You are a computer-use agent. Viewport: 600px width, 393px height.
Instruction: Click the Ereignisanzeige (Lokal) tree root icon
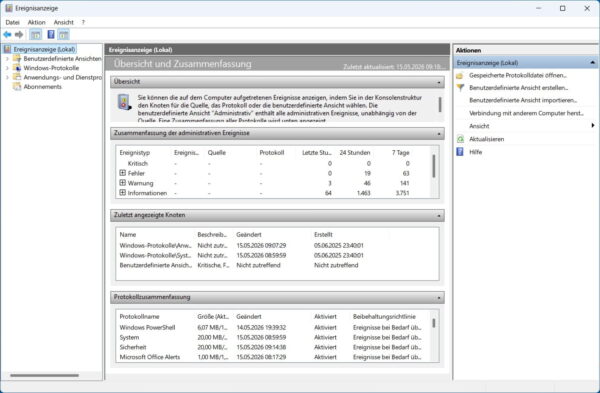click(7, 49)
